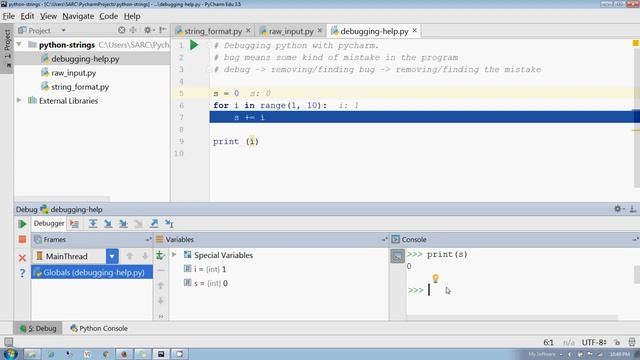
Task: Open Debug panel settings gear
Action: point(618,209)
